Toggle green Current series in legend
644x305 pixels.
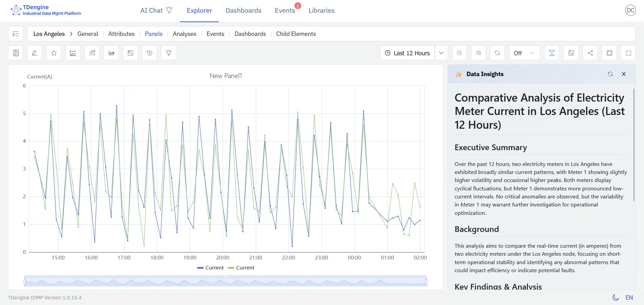point(241,268)
